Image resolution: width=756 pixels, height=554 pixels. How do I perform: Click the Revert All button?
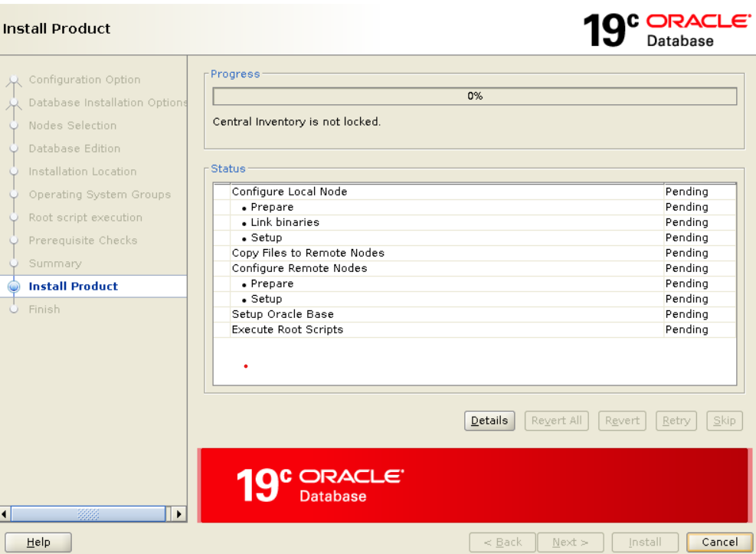point(556,421)
